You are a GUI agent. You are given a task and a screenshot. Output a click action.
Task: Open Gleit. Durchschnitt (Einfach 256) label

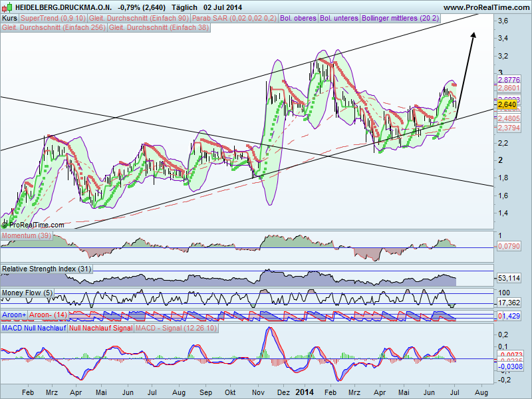(54, 27)
